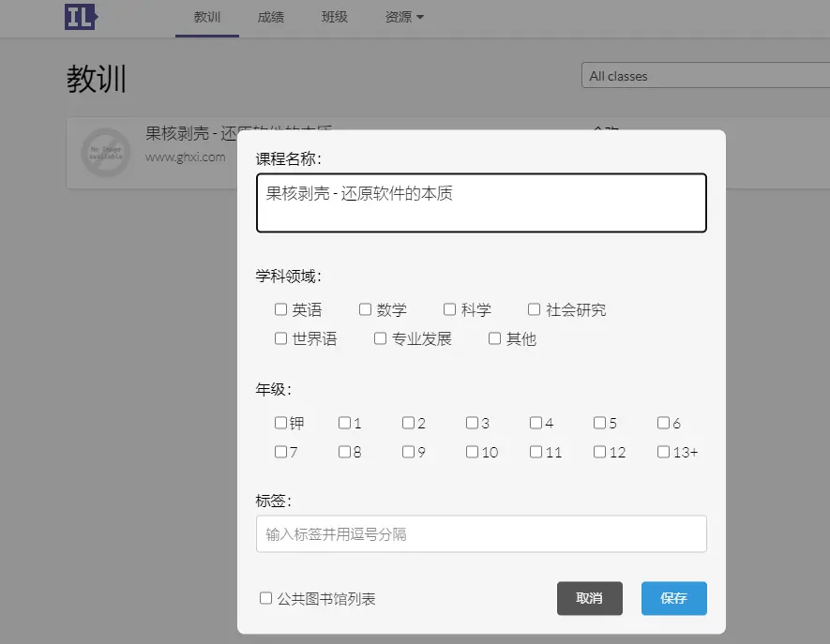Enable grade 6 checkbox

click(x=663, y=422)
